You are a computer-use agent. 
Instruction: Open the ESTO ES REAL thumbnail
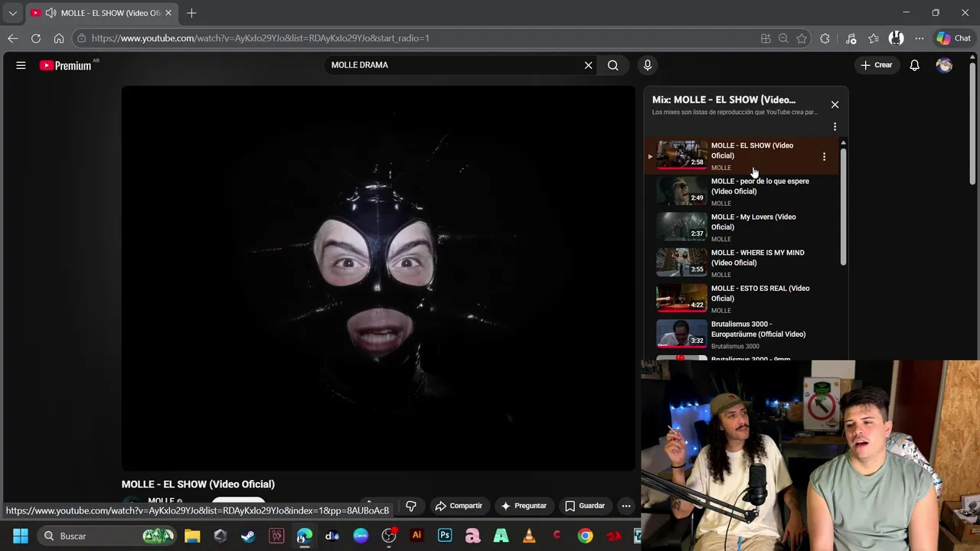681,298
